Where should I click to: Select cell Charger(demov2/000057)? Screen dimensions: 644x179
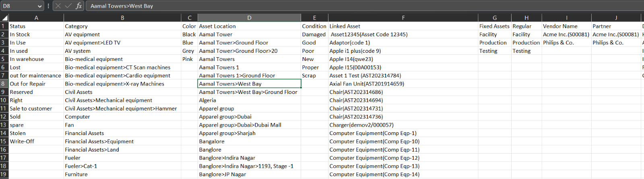(x=403, y=125)
